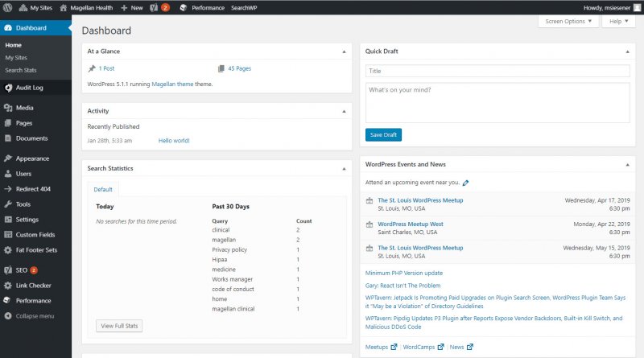The height and width of the screenshot is (358, 644).
Task: Open Hello world! post link
Action: click(x=174, y=141)
